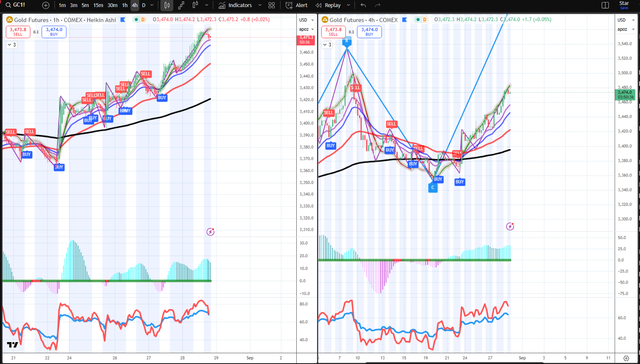The image size is (640, 364).
Task: Open USD currency dropdown on 1h chart
Action: 307,20
